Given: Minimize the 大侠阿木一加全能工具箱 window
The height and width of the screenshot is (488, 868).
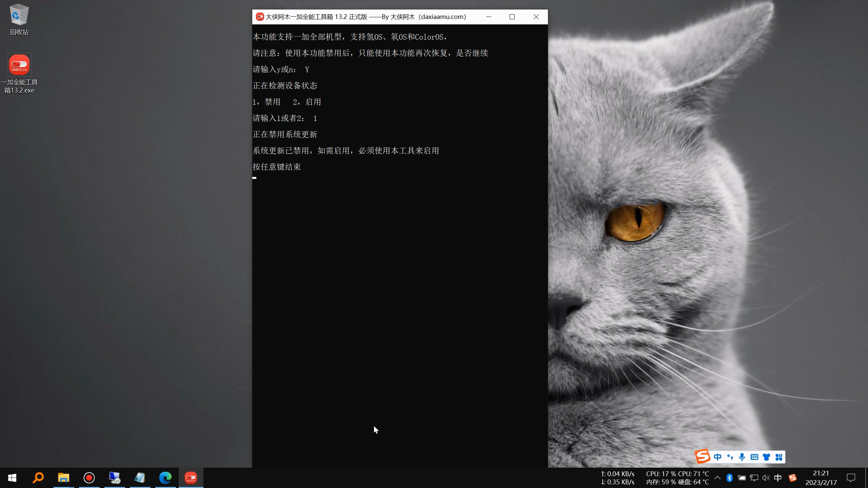Looking at the screenshot, I should (489, 17).
